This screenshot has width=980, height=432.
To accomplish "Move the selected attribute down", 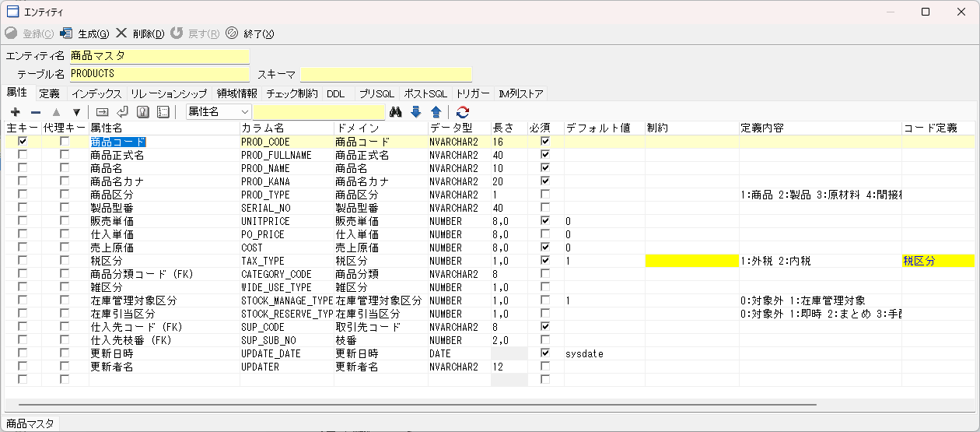I will (75, 112).
